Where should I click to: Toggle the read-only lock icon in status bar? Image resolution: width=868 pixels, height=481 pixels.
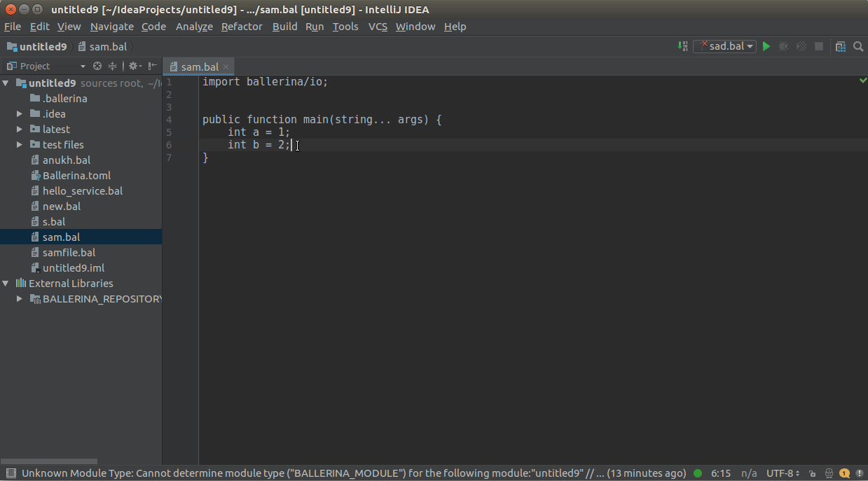[812, 474]
